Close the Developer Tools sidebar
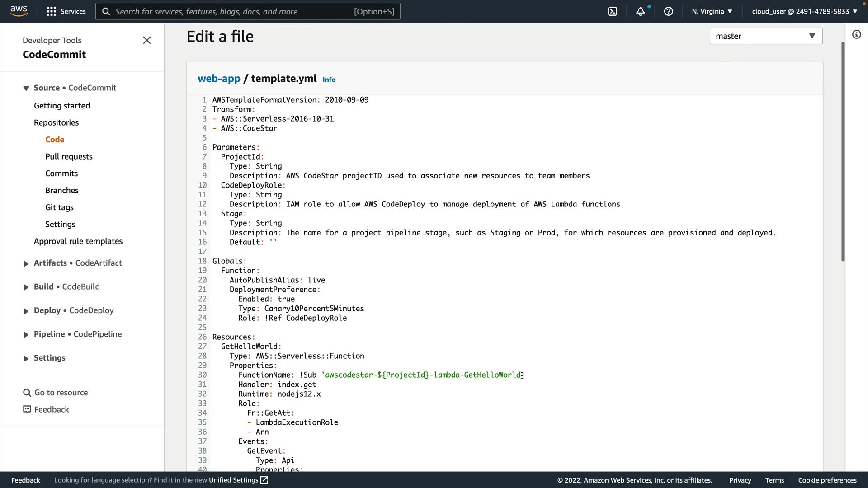 tap(146, 40)
